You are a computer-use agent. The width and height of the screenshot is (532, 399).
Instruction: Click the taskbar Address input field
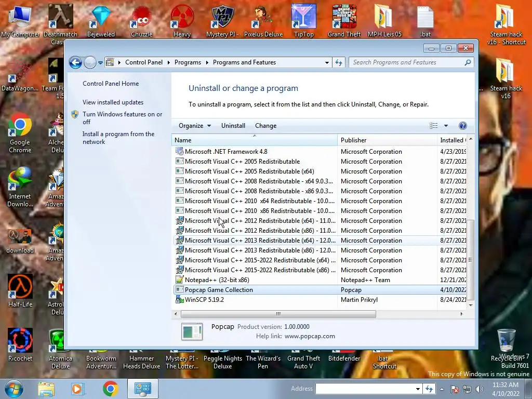pos(365,389)
